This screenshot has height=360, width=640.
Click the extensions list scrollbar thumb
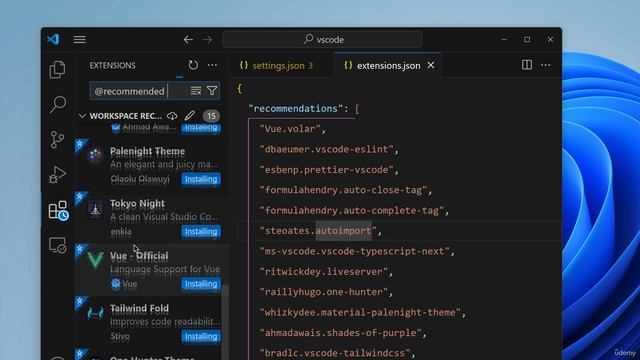point(225,322)
